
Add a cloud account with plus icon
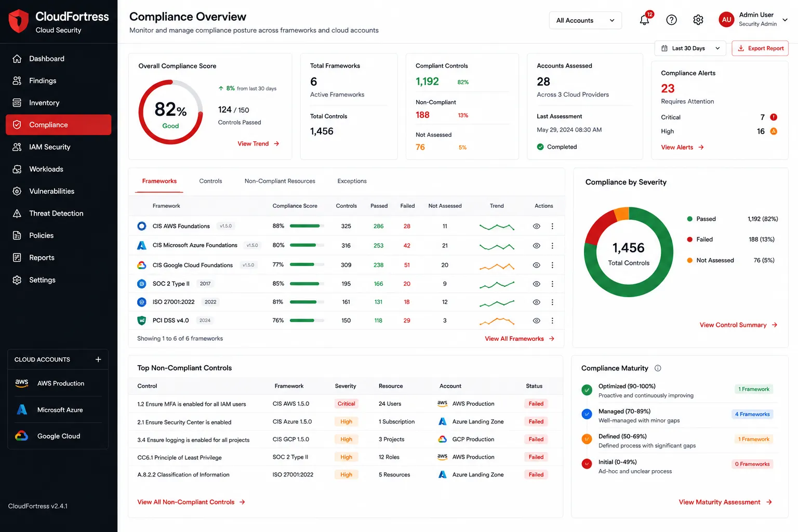(98, 360)
